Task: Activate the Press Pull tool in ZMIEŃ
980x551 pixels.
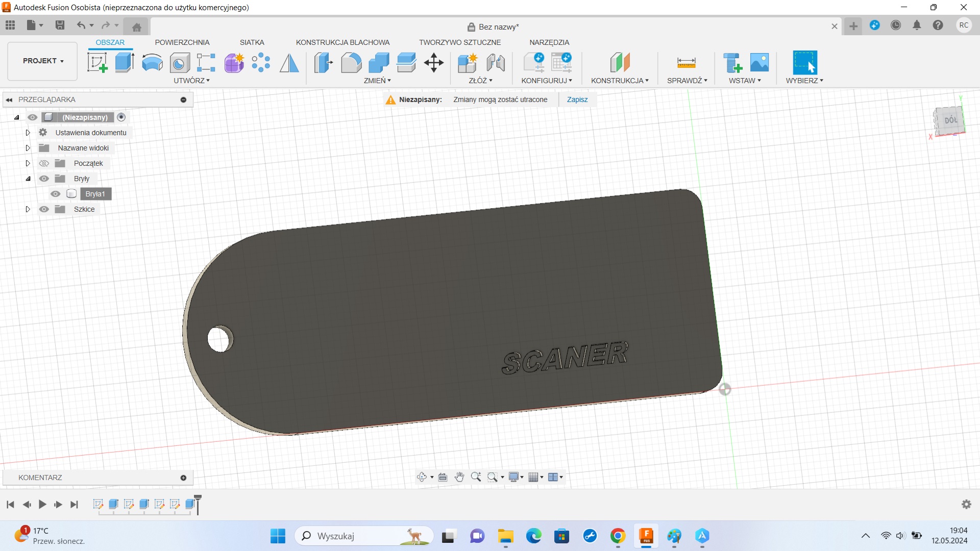Action: (323, 62)
